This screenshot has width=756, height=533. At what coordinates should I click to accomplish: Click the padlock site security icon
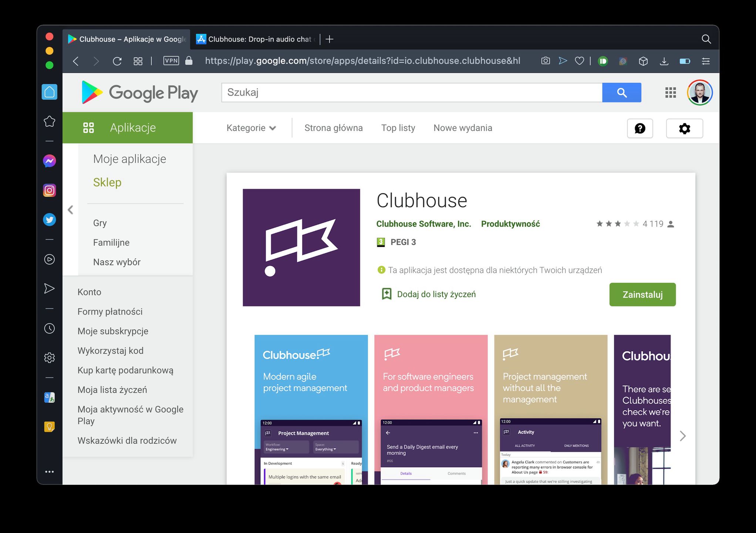point(189,61)
